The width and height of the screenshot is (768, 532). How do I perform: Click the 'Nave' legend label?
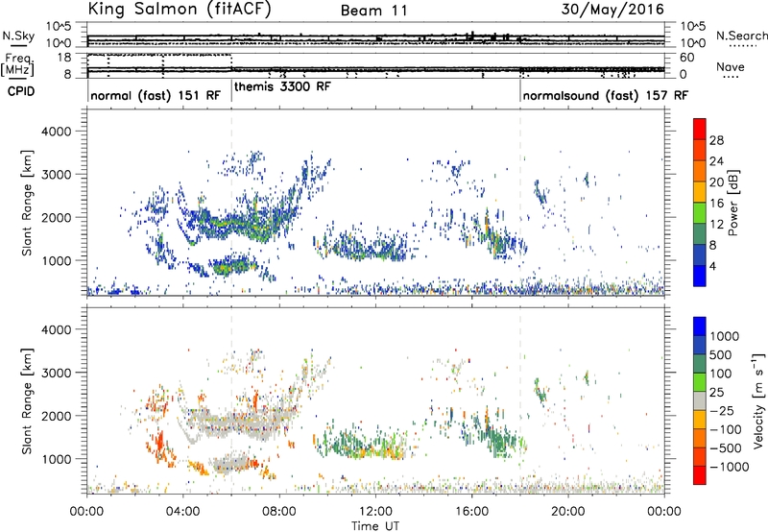click(x=730, y=66)
